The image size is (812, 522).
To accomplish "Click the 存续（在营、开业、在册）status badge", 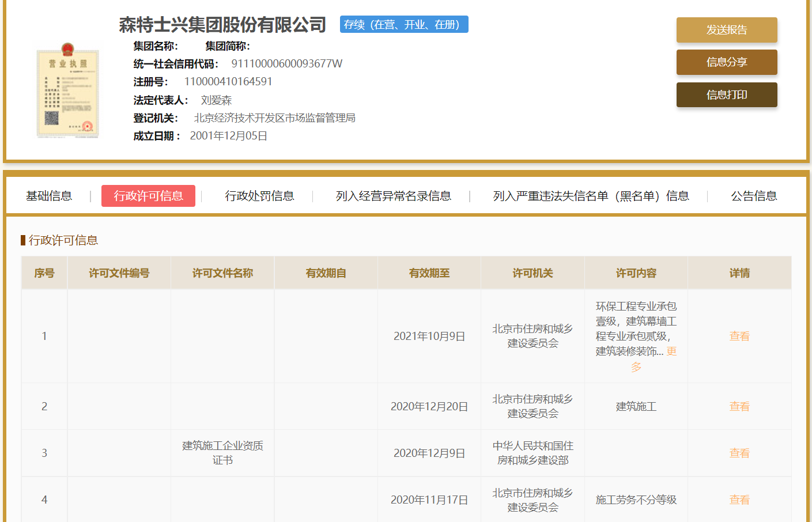I will point(404,24).
